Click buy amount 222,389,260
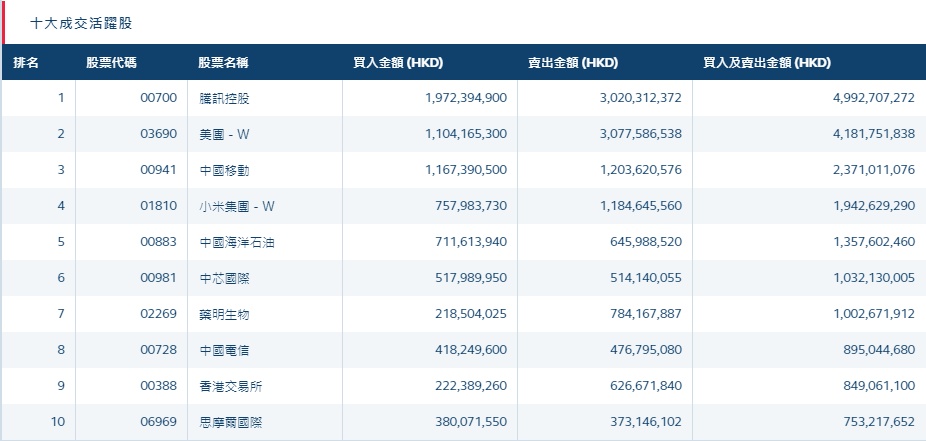Image resolution: width=926 pixels, height=441 pixels. click(471, 386)
